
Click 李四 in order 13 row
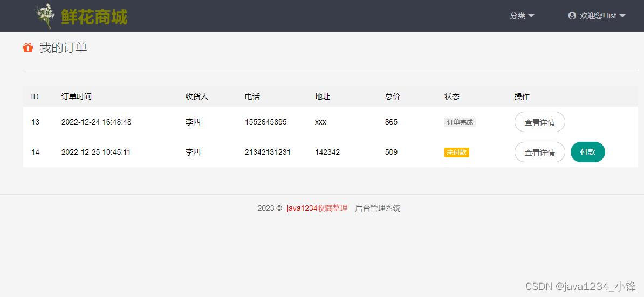click(x=193, y=122)
